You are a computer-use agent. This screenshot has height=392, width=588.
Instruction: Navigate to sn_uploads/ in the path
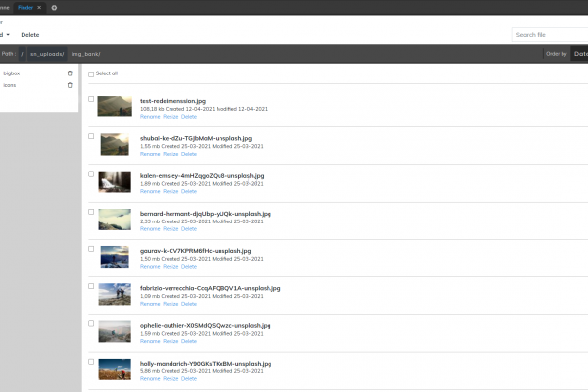click(x=46, y=54)
